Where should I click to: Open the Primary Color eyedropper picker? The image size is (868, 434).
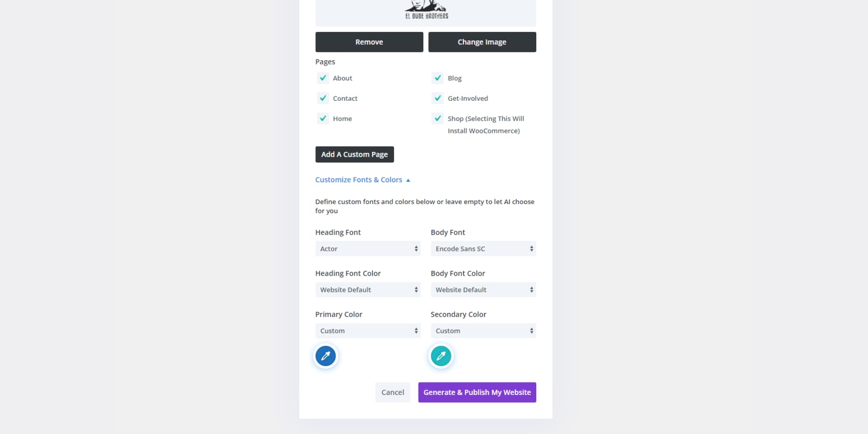point(325,356)
